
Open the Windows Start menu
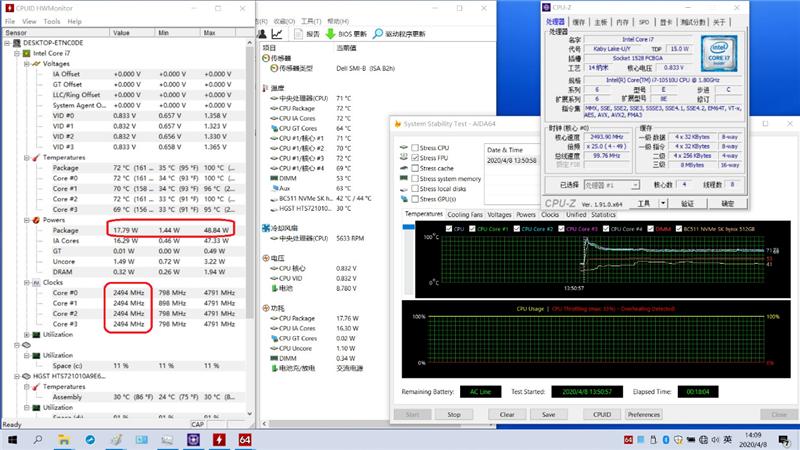coord(10,440)
